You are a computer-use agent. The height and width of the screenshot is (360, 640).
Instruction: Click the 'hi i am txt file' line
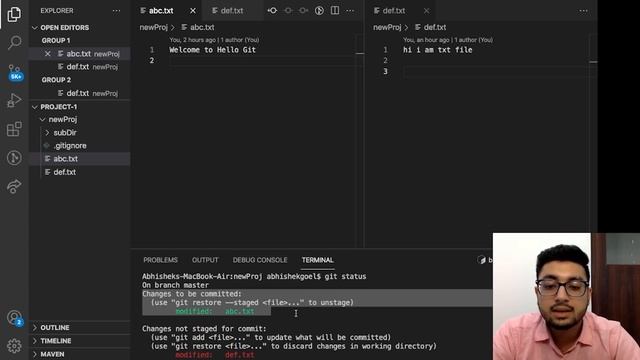click(438, 50)
